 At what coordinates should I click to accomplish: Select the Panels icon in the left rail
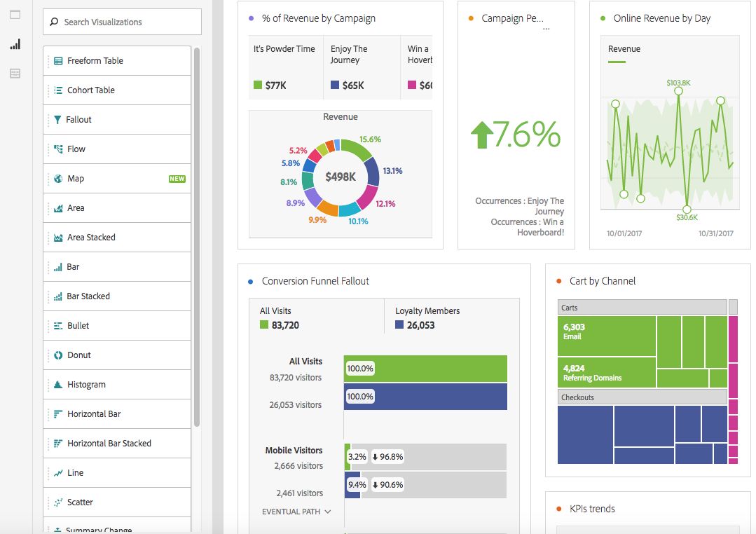(x=14, y=15)
